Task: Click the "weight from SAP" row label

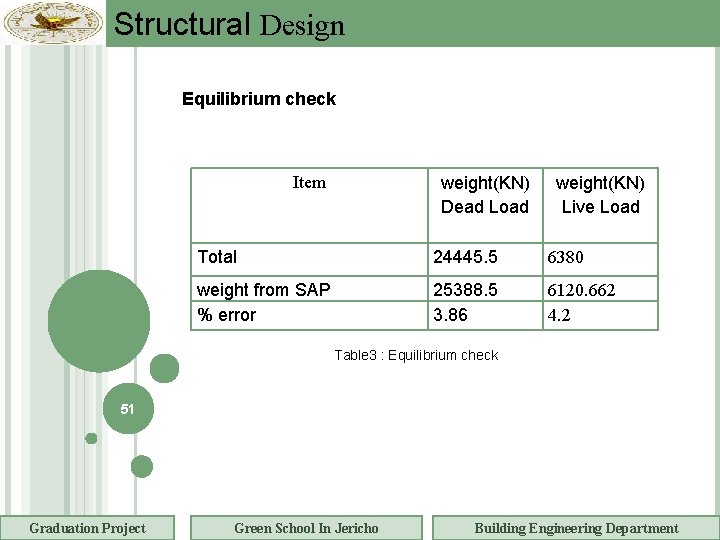Action: pyautogui.click(x=264, y=290)
